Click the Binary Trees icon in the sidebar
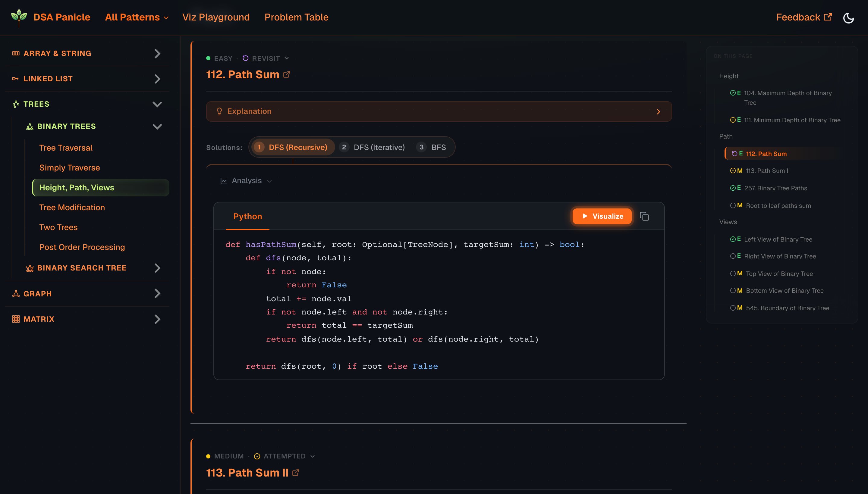 pos(30,127)
